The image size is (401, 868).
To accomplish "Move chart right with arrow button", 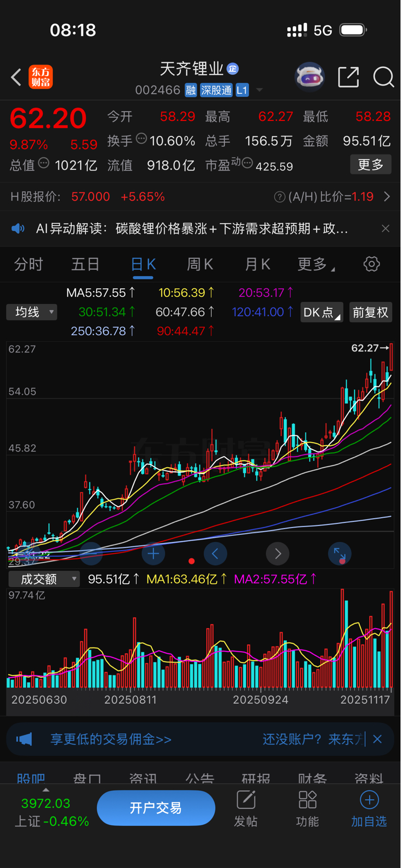I will point(278,554).
